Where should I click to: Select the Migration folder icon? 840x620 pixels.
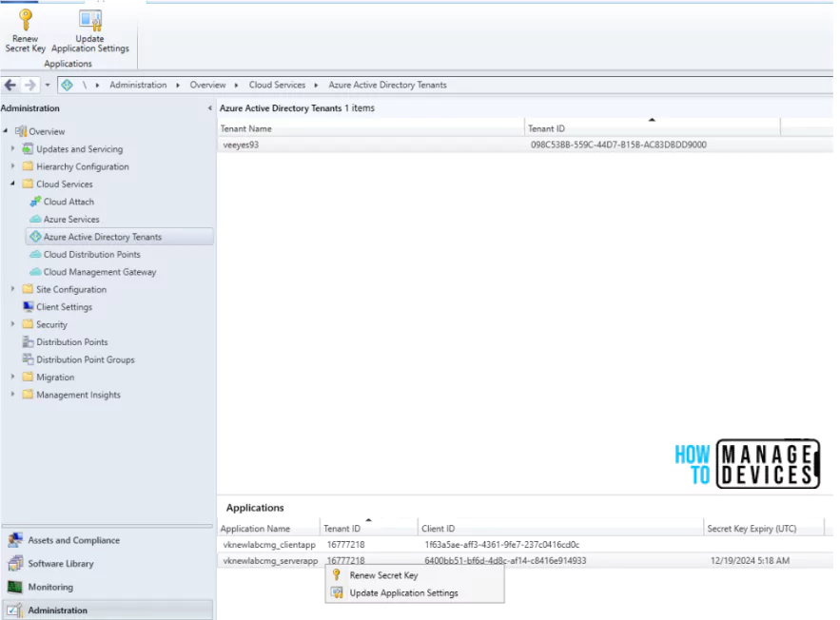pos(28,377)
